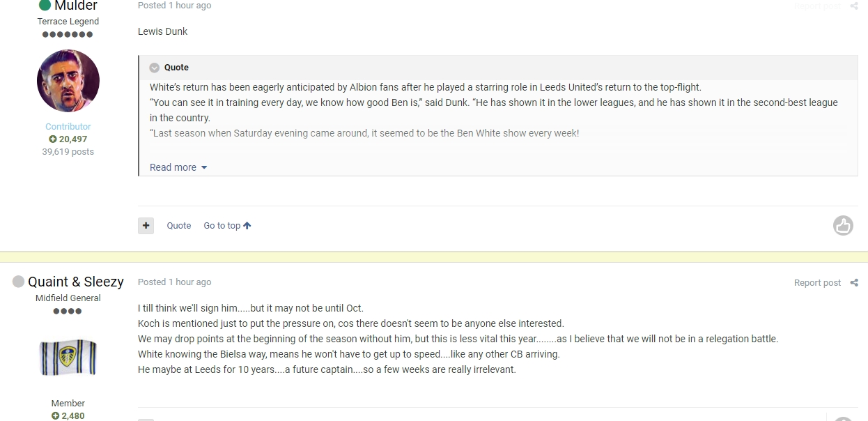Open the Quaint & Sleezy username link

[x=76, y=282]
